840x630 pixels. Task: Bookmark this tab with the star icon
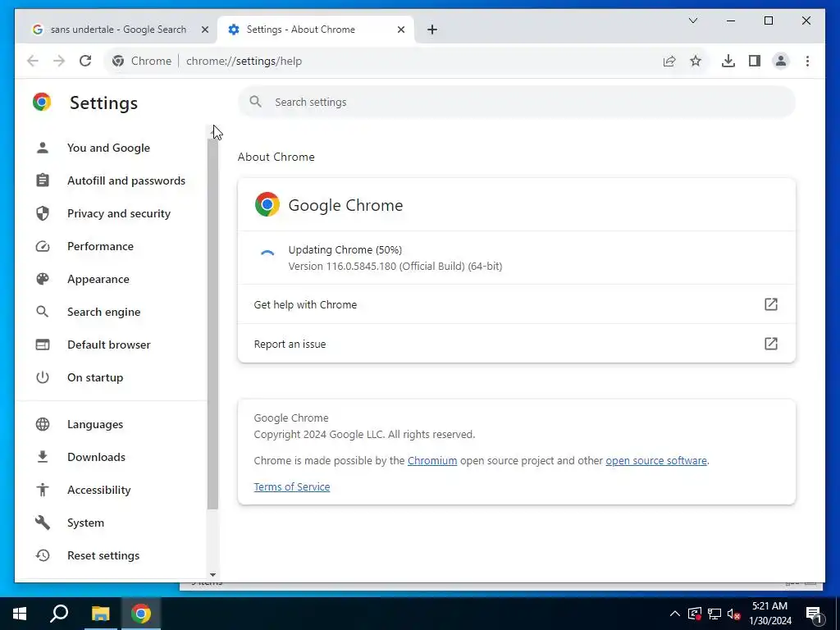click(x=696, y=61)
